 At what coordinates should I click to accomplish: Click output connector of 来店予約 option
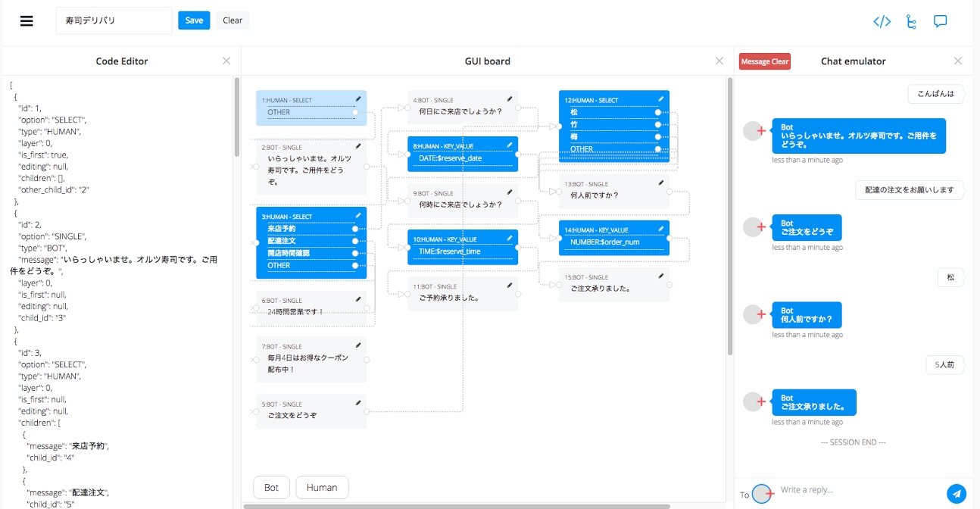coord(355,229)
